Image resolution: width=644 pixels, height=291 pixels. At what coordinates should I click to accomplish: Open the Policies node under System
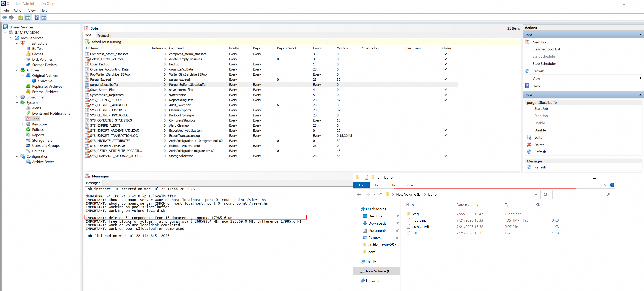[38, 130]
